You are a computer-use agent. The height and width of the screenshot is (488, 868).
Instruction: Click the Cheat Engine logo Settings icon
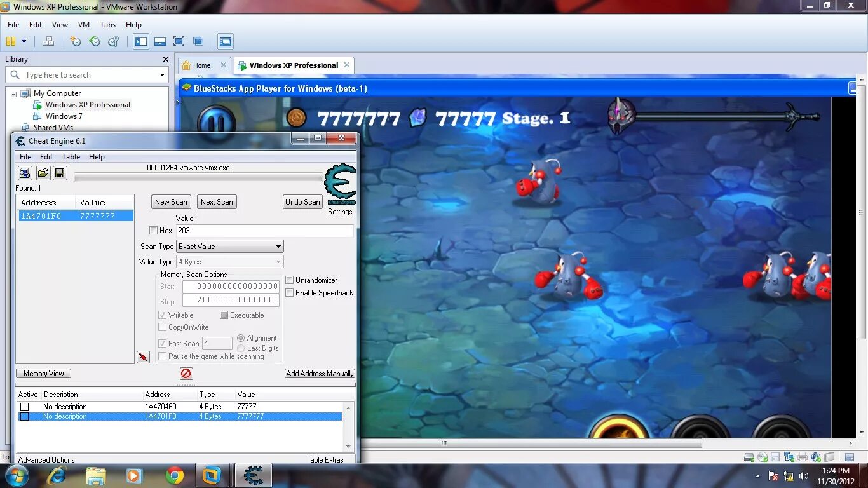pos(340,185)
